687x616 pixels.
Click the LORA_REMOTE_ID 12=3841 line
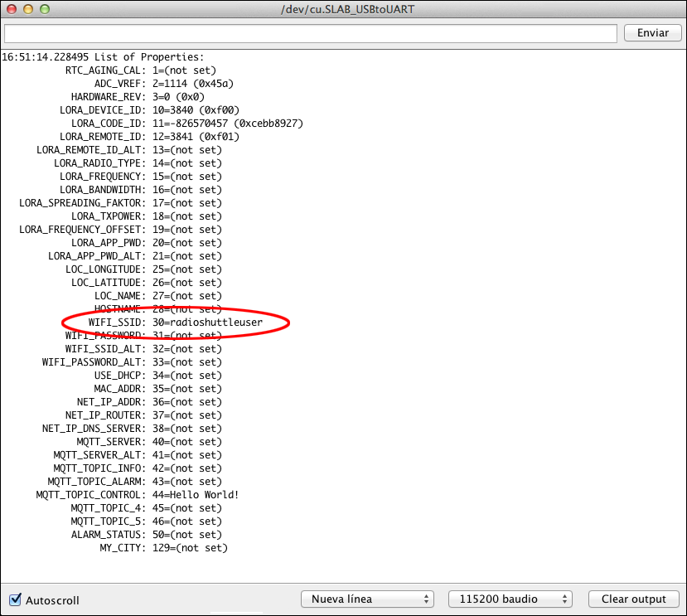(149, 137)
